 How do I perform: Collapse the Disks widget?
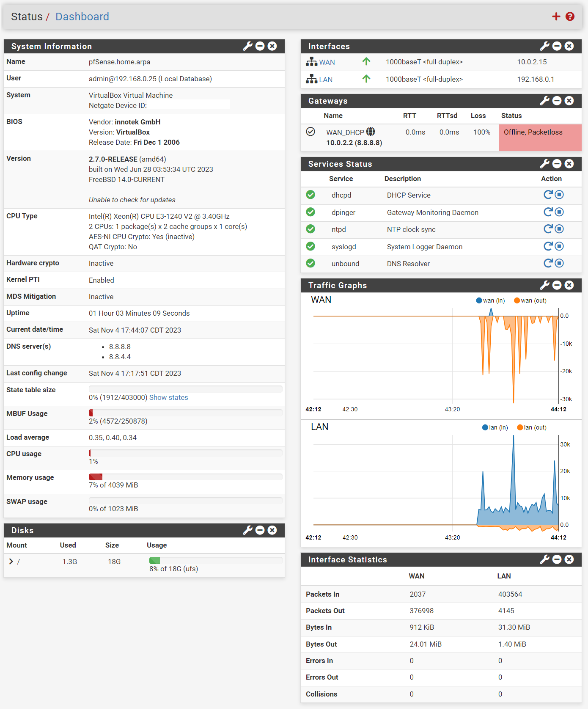pyautogui.click(x=260, y=530)
